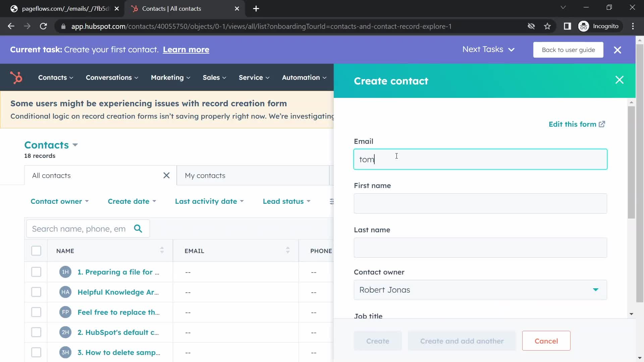Viewport: 644px width, 362px height.
Task: Click the Back to user guide button
Action: (x=569, y=50)
